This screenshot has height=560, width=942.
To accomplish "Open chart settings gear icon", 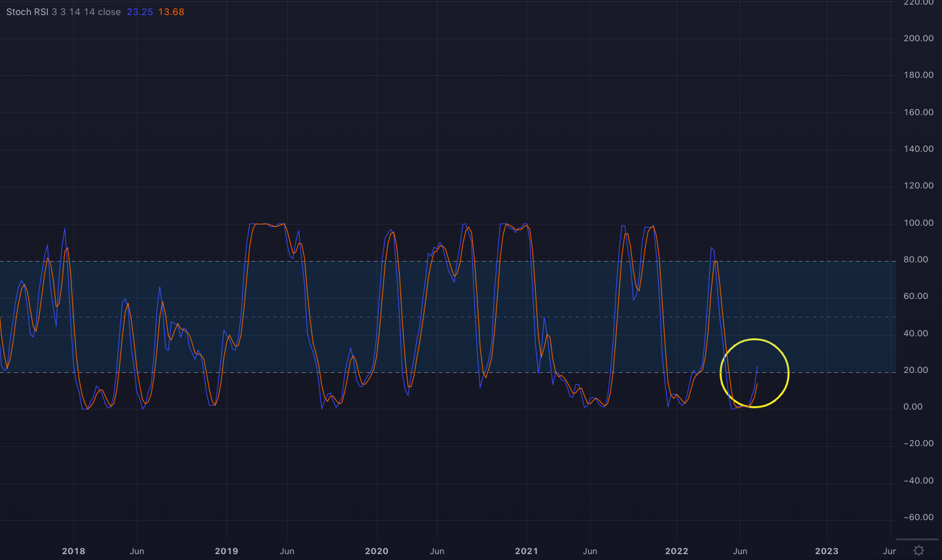I will pyautogui.click(x=919, y=551).
